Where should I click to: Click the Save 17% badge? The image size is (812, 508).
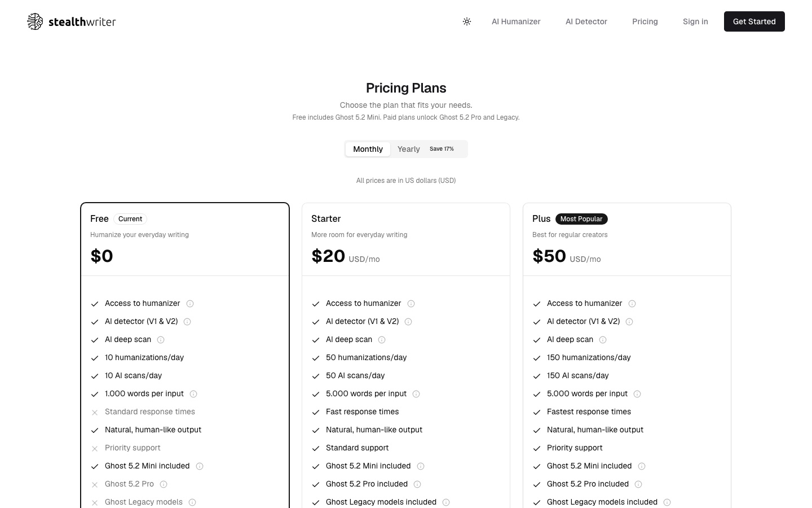tap(442, 149)
